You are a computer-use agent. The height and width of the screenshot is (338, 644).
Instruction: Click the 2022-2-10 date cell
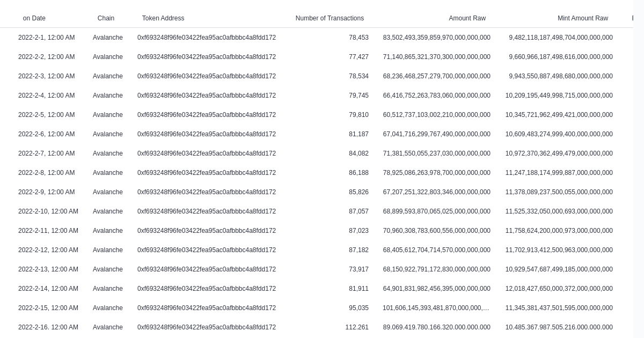[x=48, y=211]
